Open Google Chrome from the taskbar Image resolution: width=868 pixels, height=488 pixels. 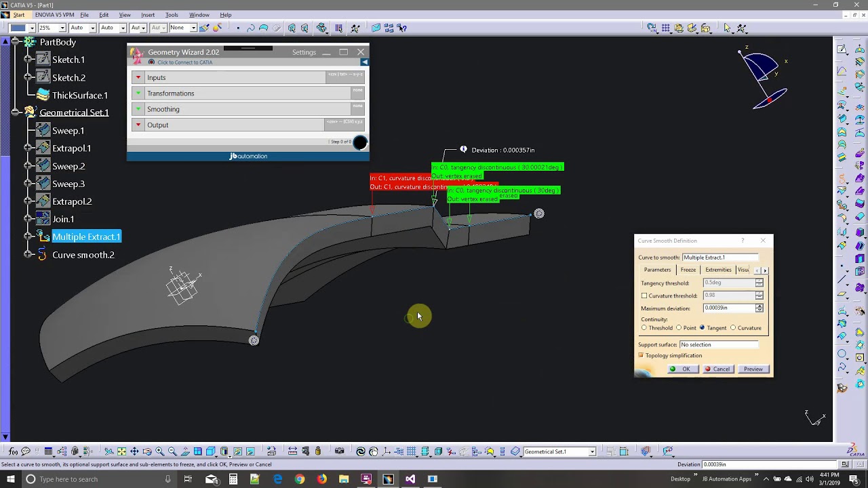300,479
